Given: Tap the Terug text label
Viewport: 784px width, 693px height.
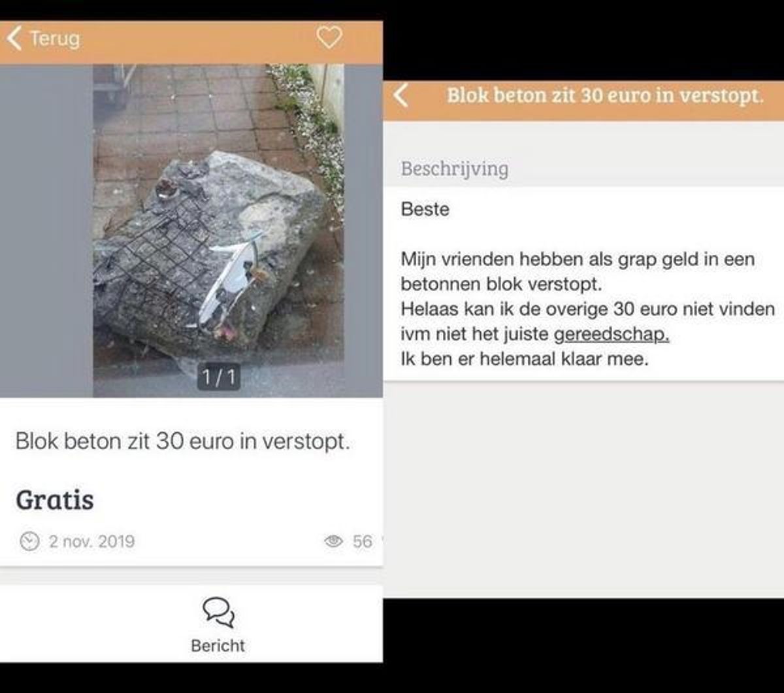Looking at the screenshot, I should click(x=55, y=38).
